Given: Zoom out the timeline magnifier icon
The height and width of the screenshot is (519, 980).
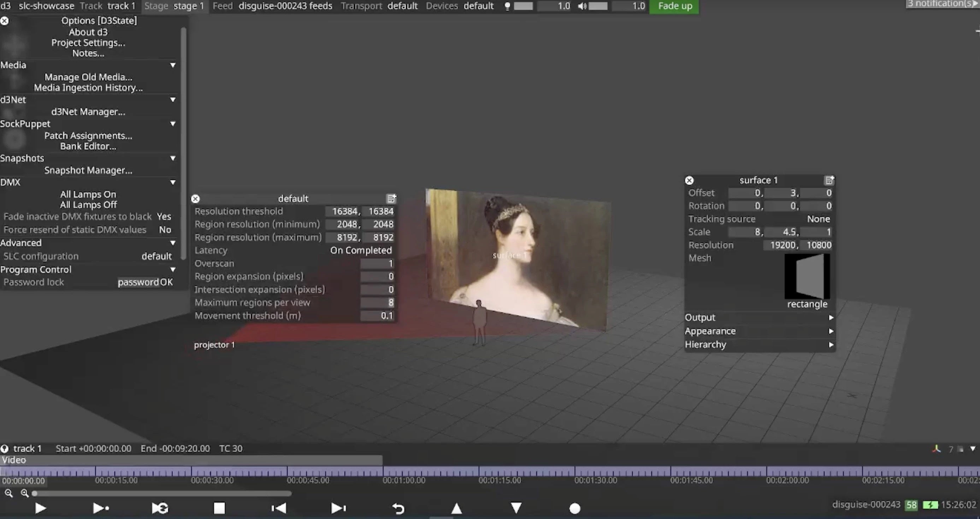Looking at the screenshot, I should 9,494.
